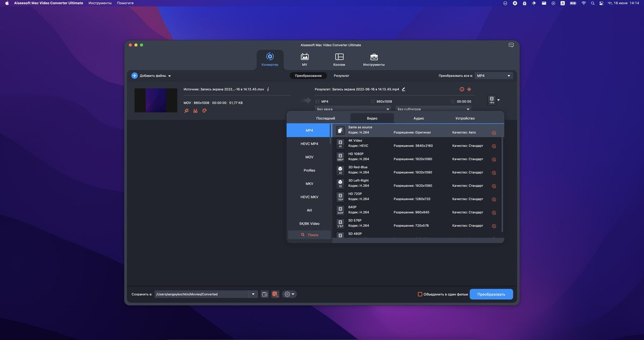This screenshot has height=340, width=644.
Task: Enable the Объединить в один фильм option
Action: [x=421, y=294]
